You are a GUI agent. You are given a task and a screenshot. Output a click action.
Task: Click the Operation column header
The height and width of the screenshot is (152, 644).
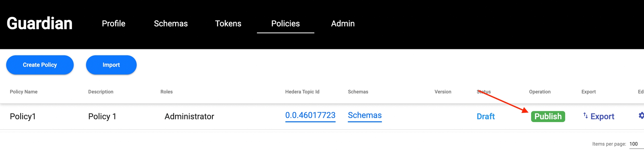539,92
